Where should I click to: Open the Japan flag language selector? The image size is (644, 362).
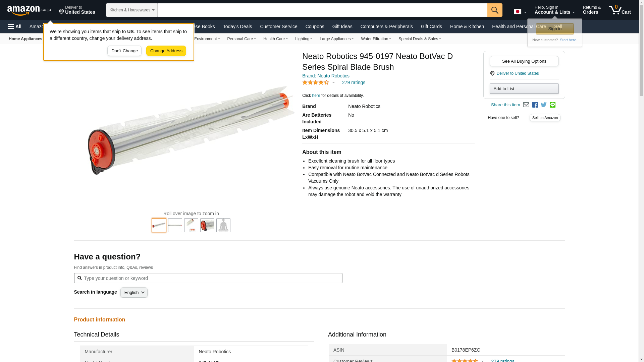click(x=520, y=12)
